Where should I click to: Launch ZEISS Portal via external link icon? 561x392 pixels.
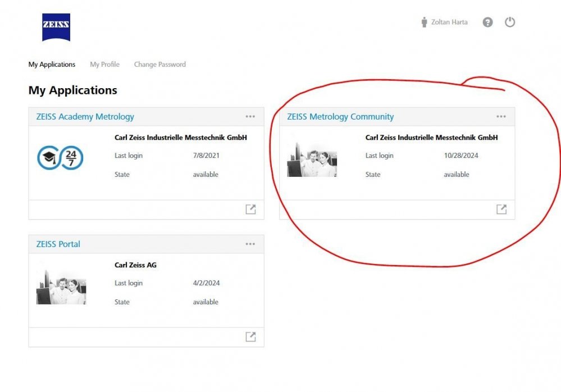tap(250, 337)
